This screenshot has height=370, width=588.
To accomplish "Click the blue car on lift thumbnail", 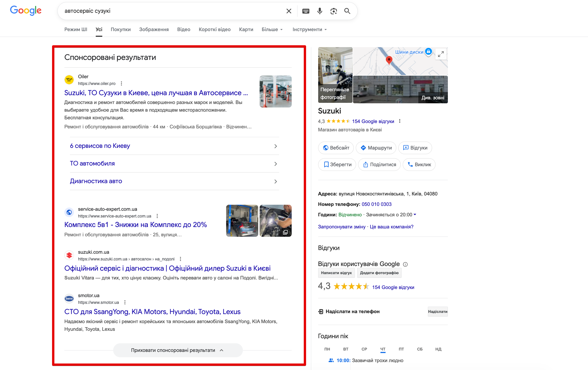I will tap(242, 221).
